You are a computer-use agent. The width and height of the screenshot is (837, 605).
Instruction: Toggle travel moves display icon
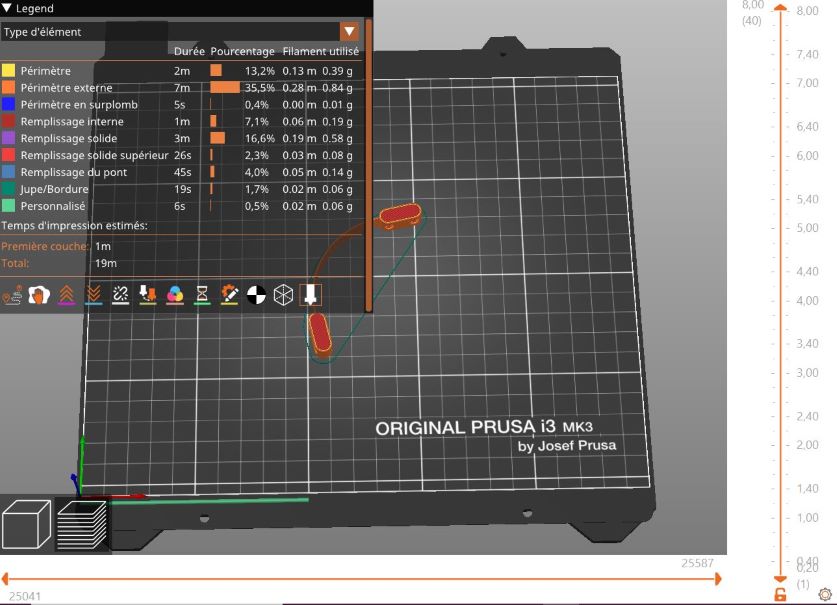[12, 295]
